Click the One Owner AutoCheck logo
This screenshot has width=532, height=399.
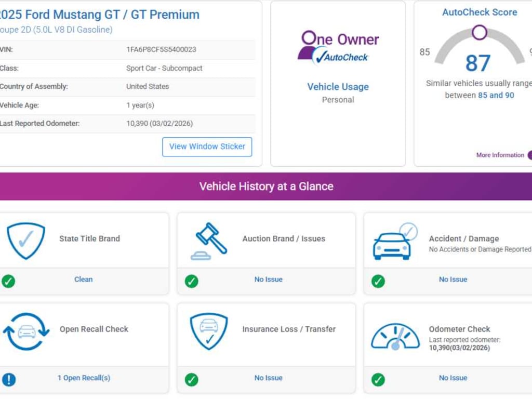(338, 48)
